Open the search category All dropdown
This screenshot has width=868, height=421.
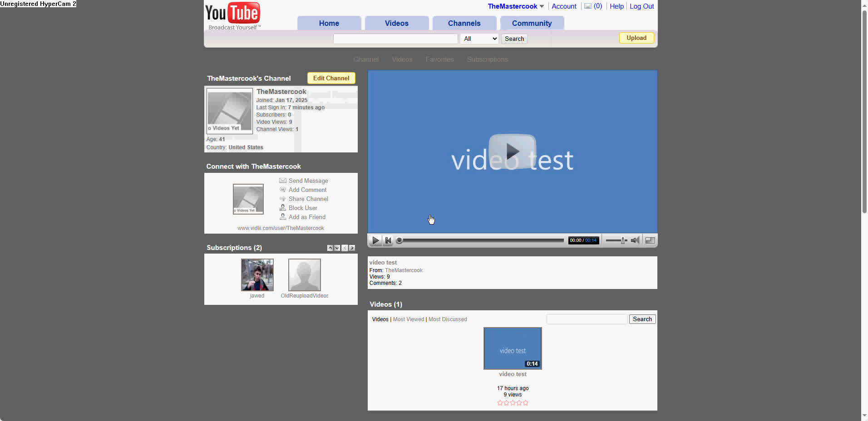pos(479,39)
